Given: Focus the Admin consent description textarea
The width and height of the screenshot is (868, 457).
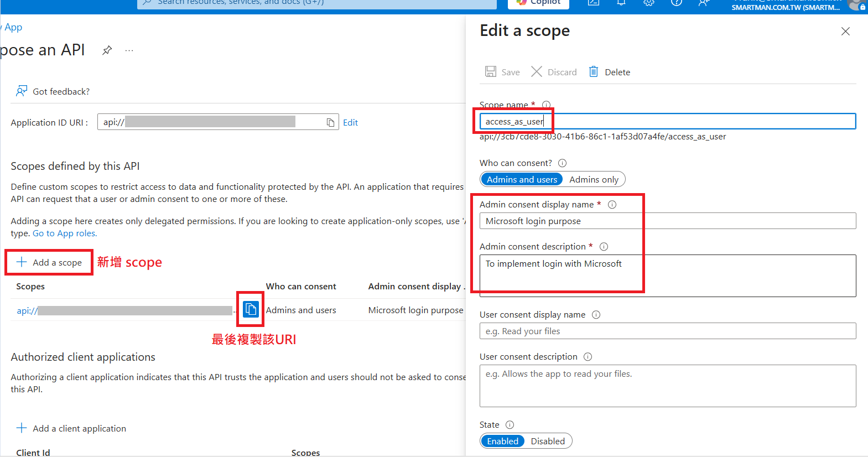Looking at the screenshot, I should 668,276.
